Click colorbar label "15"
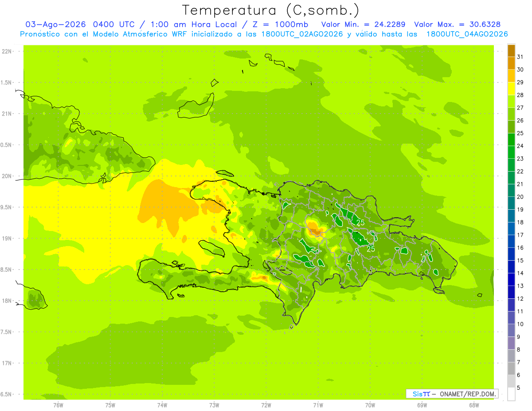The image size is (532, 411). point(520,261)
